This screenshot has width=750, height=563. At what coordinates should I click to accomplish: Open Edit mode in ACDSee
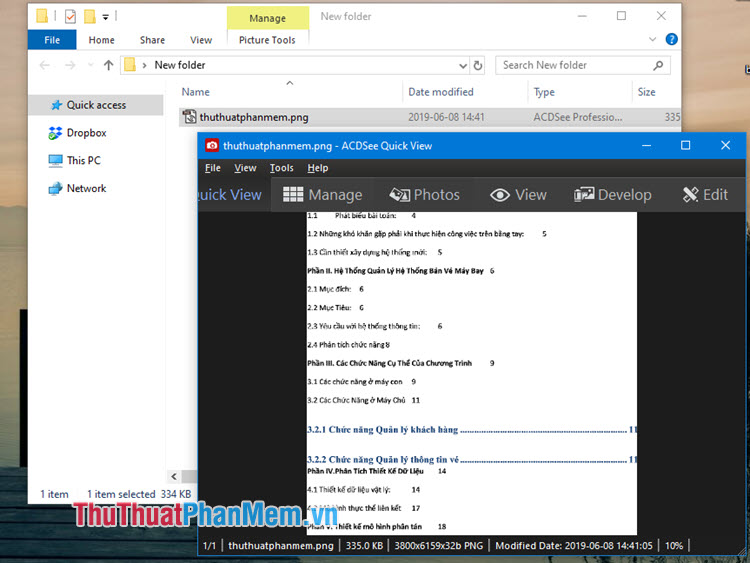pyautogui.click(x=705, y=195)
